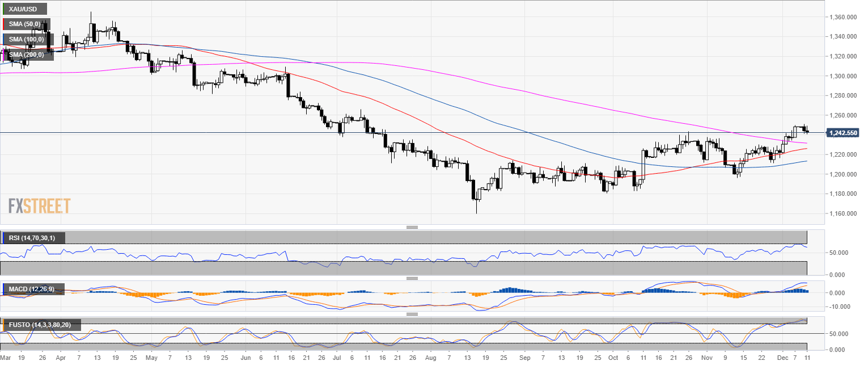Click the green color bar beside XAU/USD

(3, 10)
